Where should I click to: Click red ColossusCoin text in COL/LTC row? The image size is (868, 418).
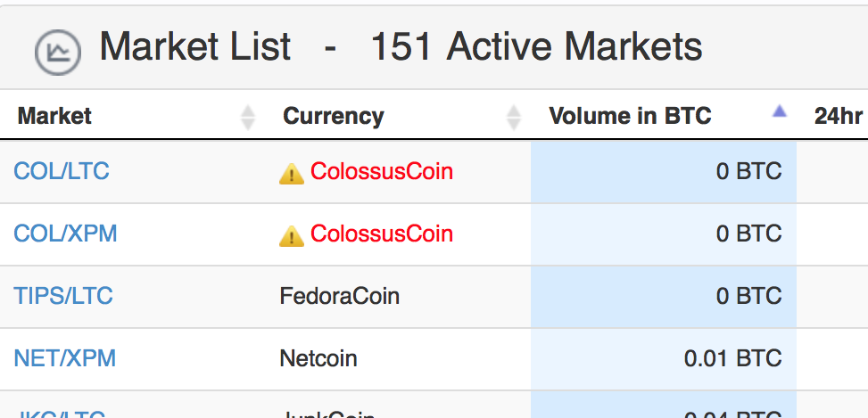pyautogui.click(x=382, y=171)
